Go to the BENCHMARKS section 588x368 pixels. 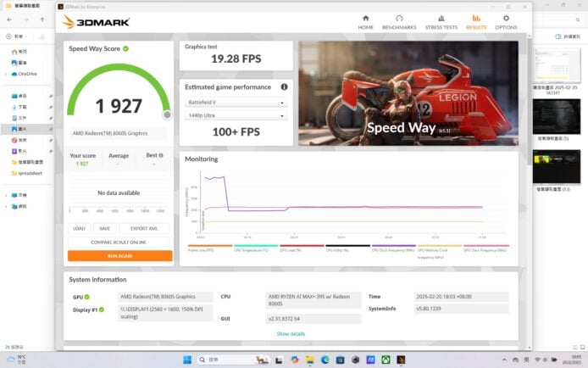click(x=398, y=21)
